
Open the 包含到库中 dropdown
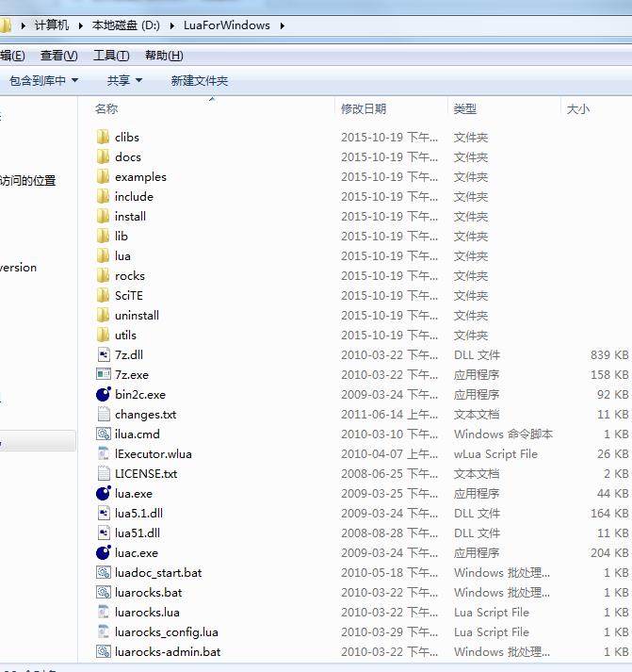[43, 81]
